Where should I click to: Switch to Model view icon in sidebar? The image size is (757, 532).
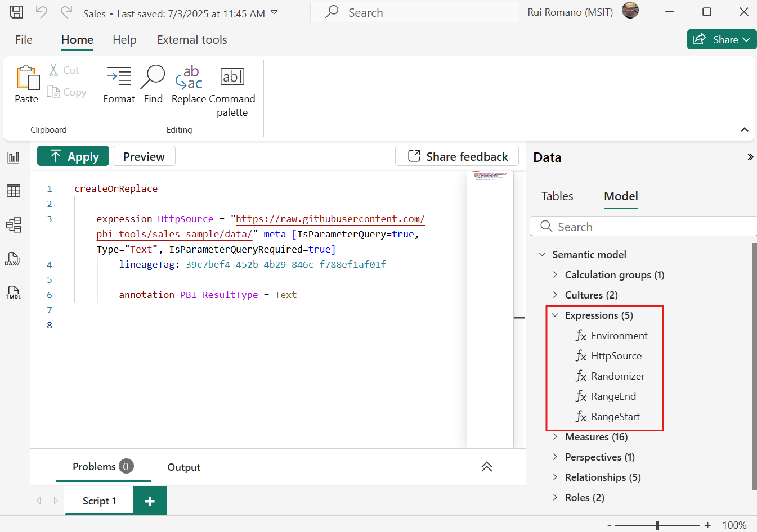pos(14,225)
